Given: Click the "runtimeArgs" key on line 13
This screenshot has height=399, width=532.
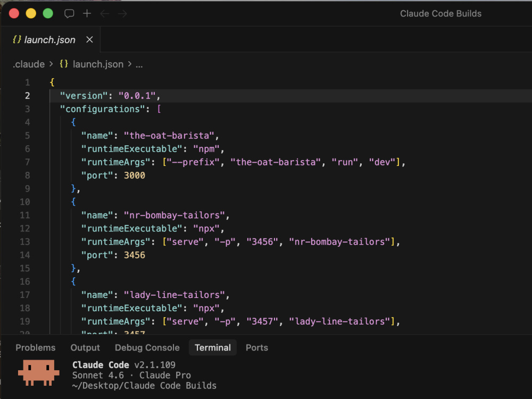Looking at the screenshot, I should tap(115, 242).
